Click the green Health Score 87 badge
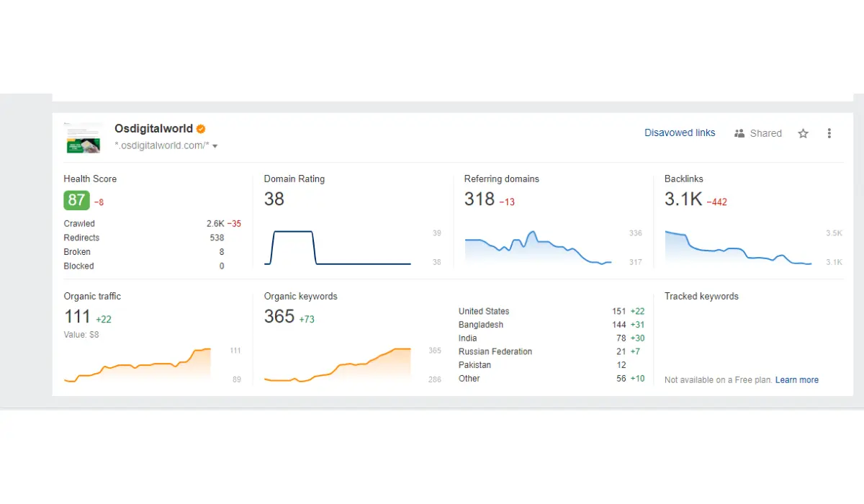This screenshot has height=504, width=864. [x=76, y=200]
